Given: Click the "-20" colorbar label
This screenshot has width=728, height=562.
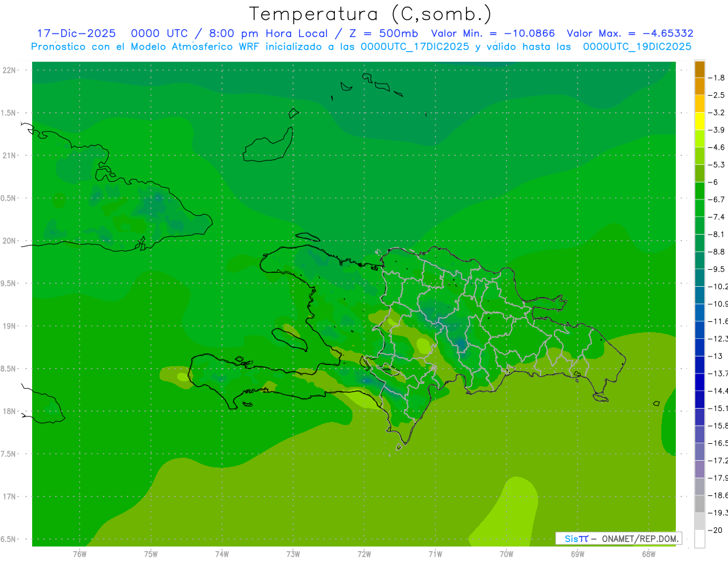Looking at the screenshot, I should pyautogui.click(x=716, y=530).
